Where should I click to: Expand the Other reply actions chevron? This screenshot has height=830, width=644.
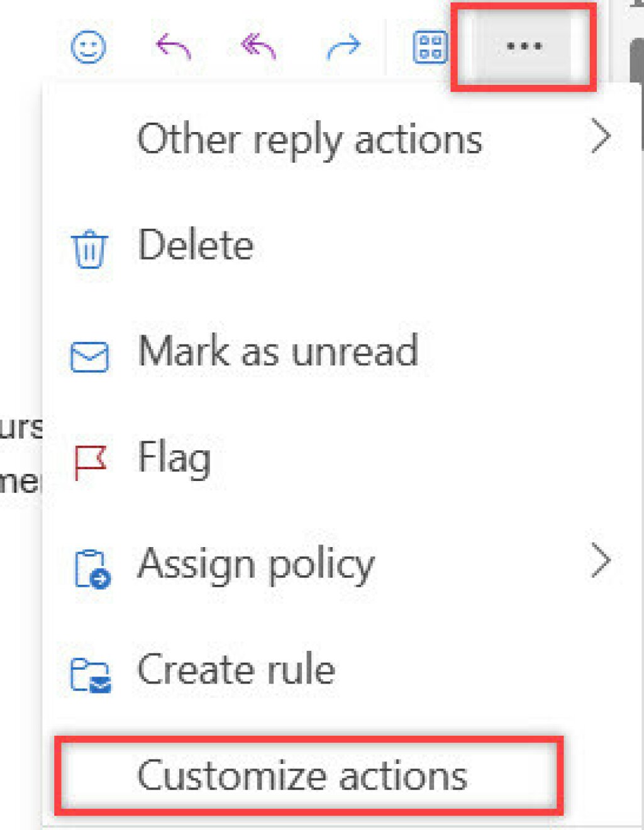pyautogui.click(x=601, y=137)
